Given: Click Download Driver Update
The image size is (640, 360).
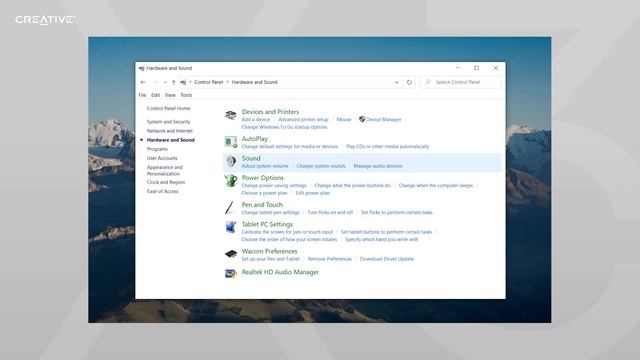Looking at the screenshot, I should coord(387,259).
